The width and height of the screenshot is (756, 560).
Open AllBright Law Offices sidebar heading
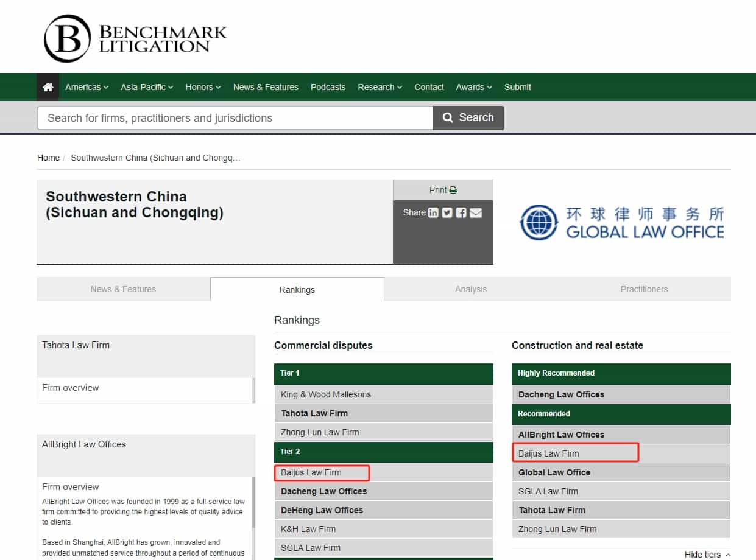pyautogui.click(x=84, y=444)
